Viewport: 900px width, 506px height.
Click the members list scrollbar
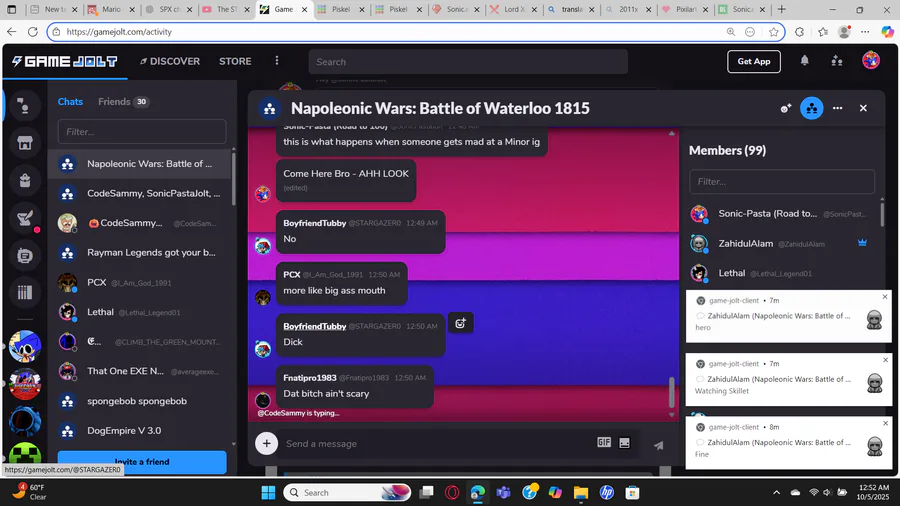[882, 213]
